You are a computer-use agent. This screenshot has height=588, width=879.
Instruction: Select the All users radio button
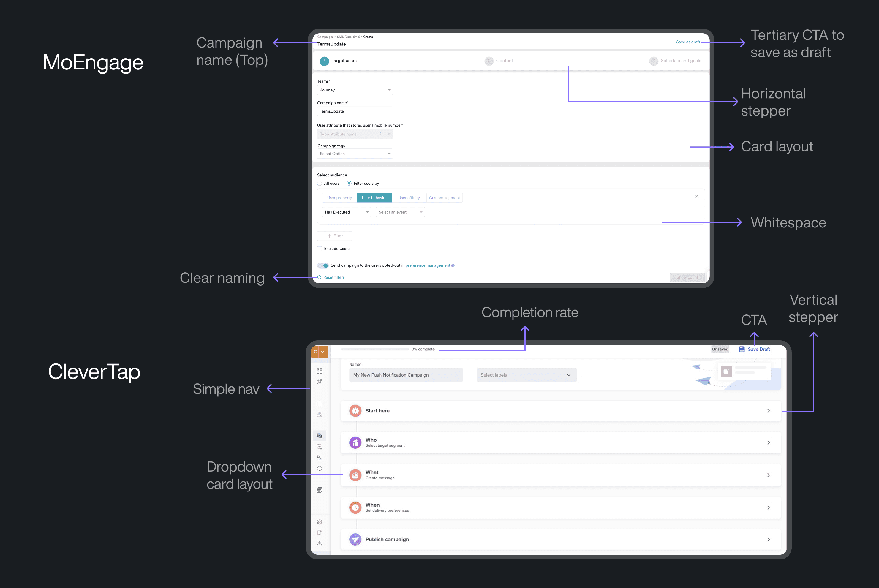click(320, 183)
